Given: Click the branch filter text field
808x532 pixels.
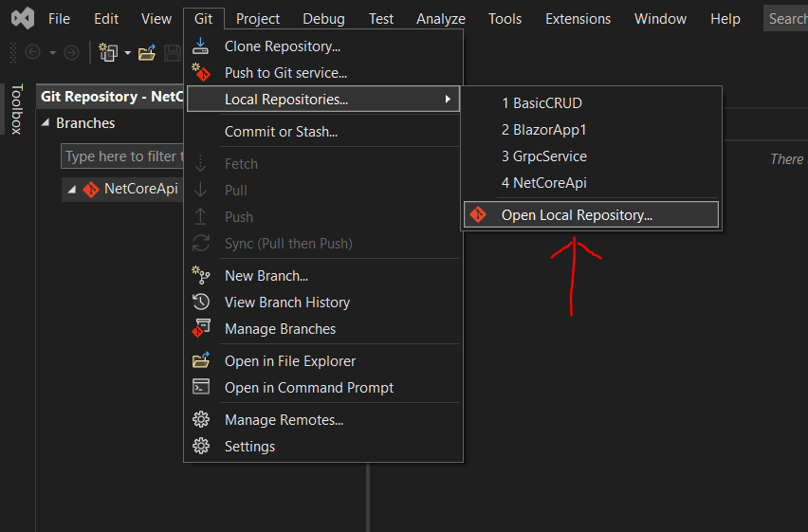Looking at the screenshot, I should tap(122, 156).
